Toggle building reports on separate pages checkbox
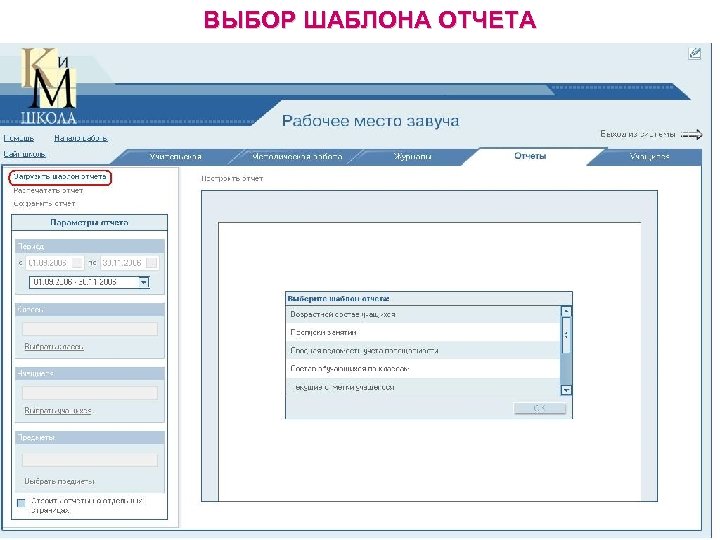Screen dimensions: 720x540 [x=21, y=503]
